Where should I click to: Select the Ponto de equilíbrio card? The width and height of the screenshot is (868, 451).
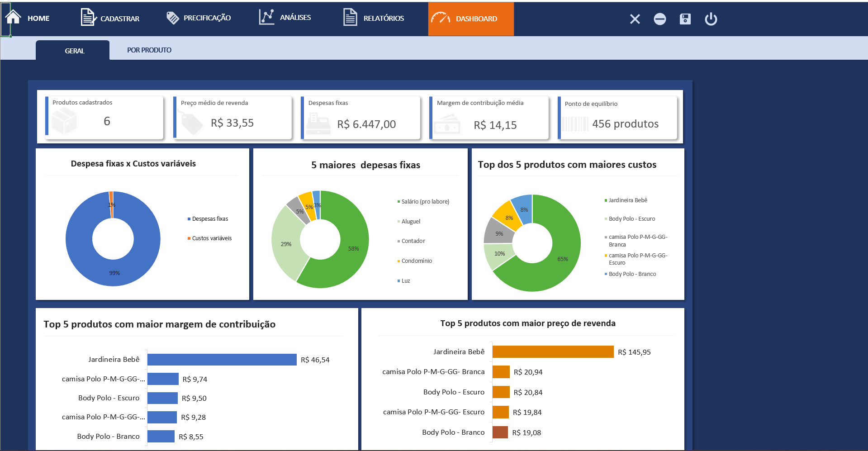[x=617, y=118]
